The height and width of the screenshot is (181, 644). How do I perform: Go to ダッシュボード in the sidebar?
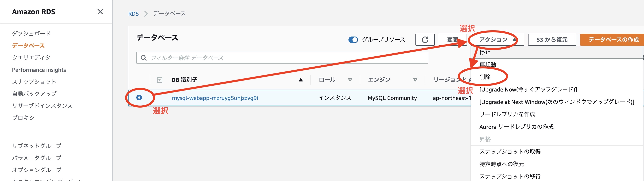click(x=31, y=33)
